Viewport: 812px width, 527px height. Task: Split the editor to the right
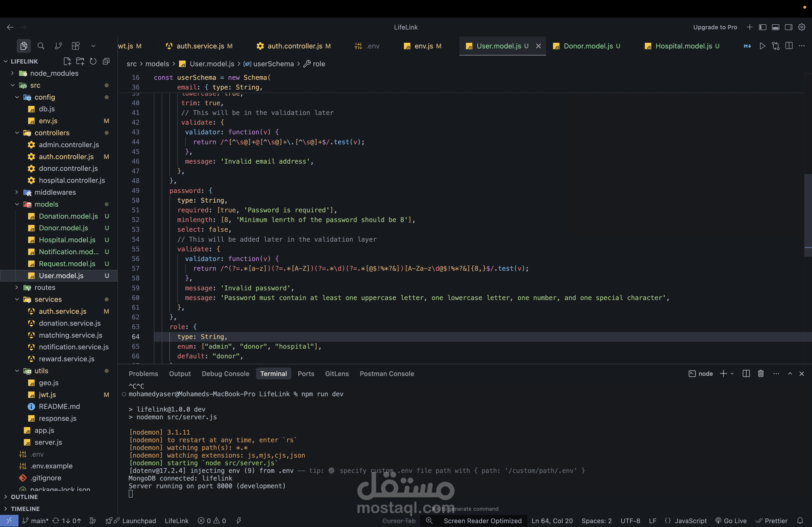(x=789, y=46)
